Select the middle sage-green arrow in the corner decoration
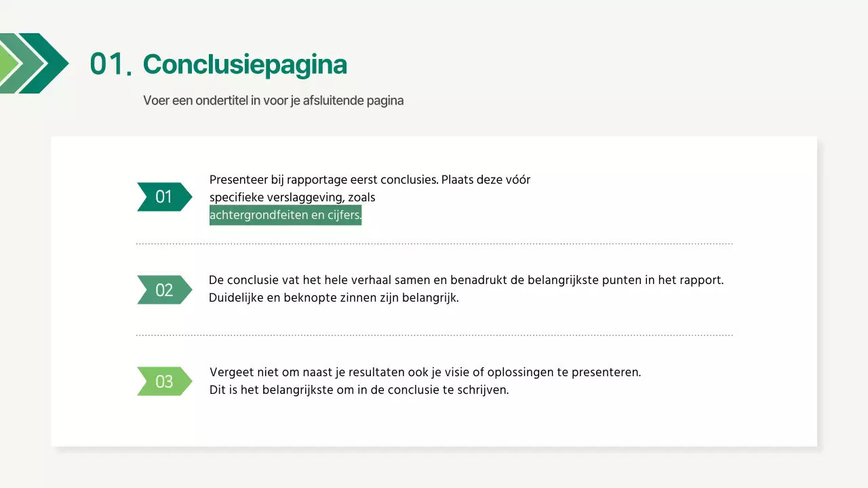 (28, 64)
